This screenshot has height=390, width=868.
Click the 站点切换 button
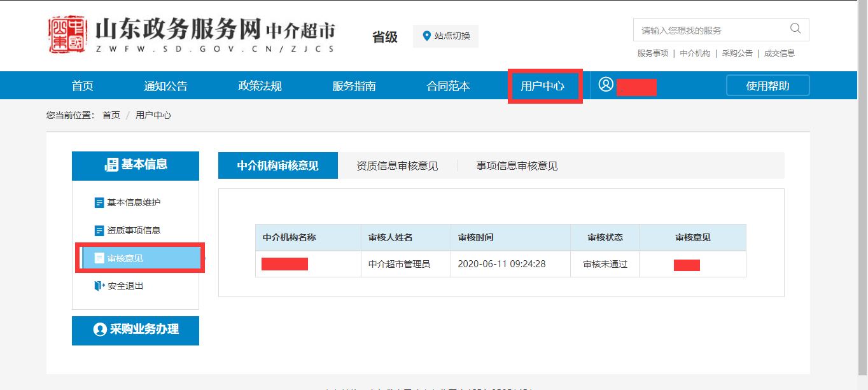click(445, 36)
